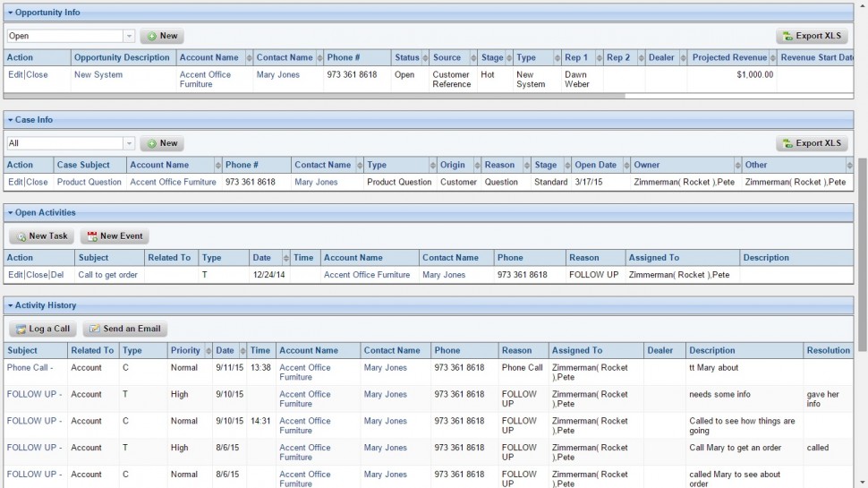Sort by Account Name in Opportunity Info

click(x=249, y=57)
